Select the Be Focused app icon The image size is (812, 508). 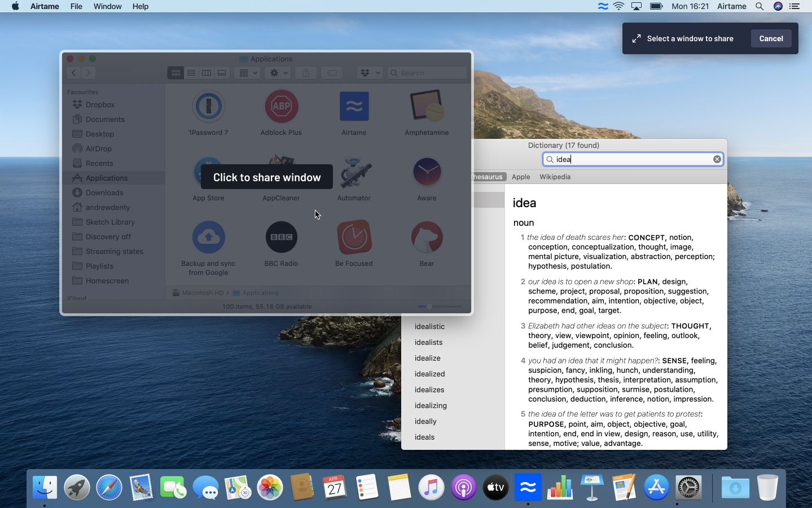(x=354, y=237)
